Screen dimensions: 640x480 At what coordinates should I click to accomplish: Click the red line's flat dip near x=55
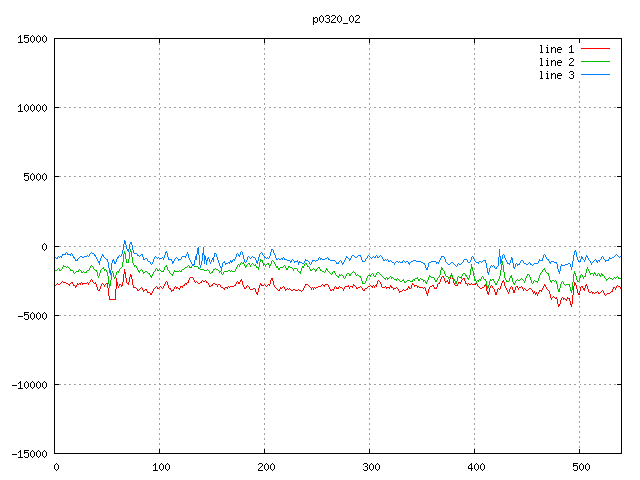coord(112,299)
